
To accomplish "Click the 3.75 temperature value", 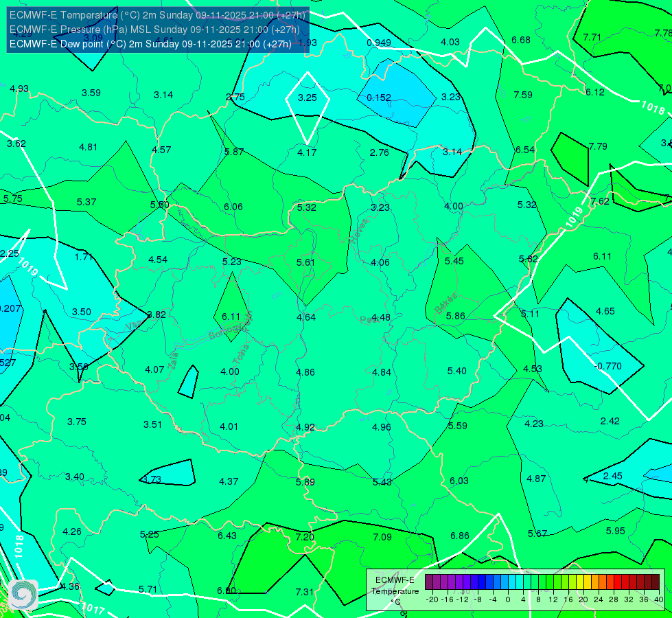I will (x=77, y=422).
